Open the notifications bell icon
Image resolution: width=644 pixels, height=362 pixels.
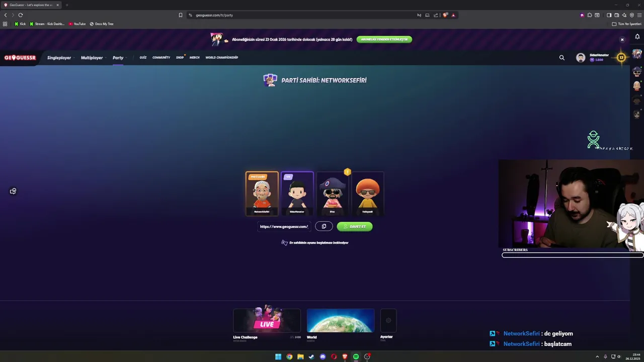(x=637, y=36)
